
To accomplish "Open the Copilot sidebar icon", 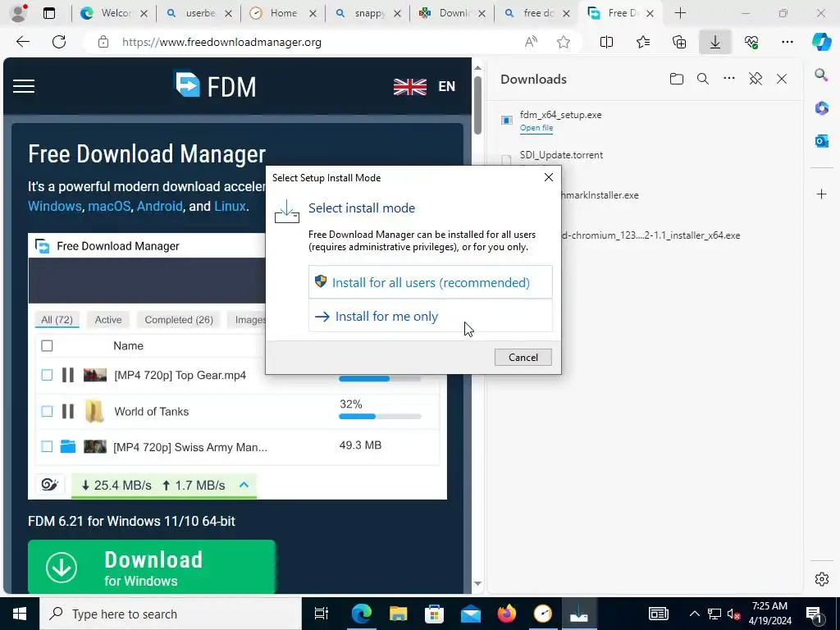I will [821, 42].
